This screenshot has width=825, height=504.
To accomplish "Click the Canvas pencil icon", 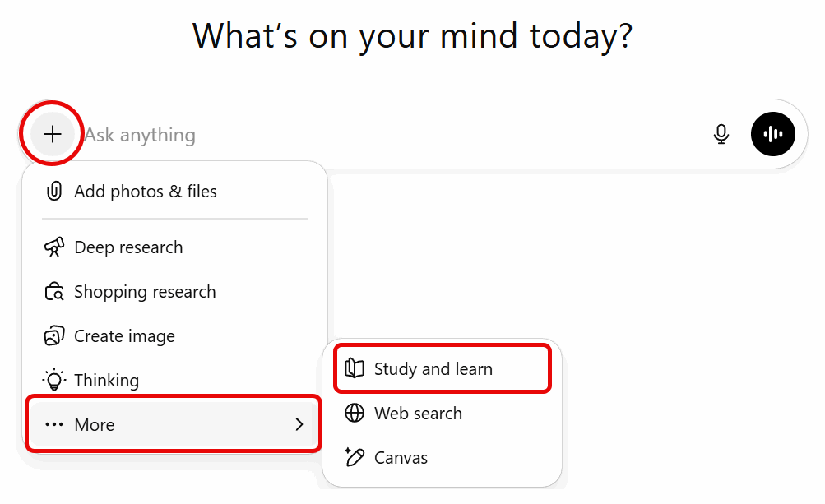I will (x=355, y=458).
